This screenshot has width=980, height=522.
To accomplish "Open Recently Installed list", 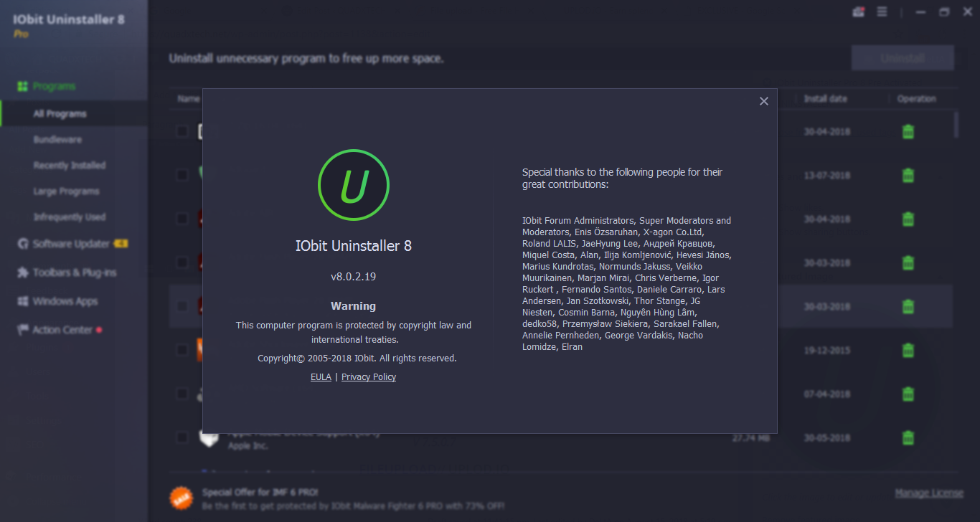I will click(x=70, y=165).
